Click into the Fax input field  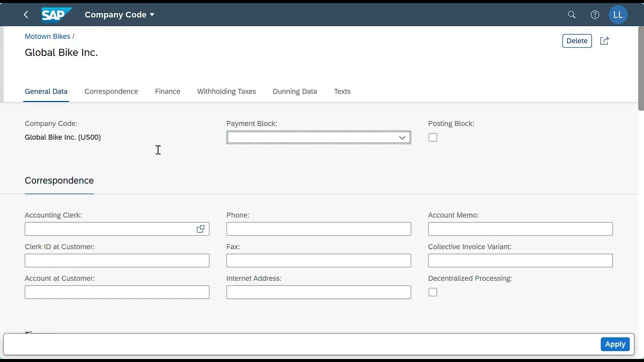318,260
